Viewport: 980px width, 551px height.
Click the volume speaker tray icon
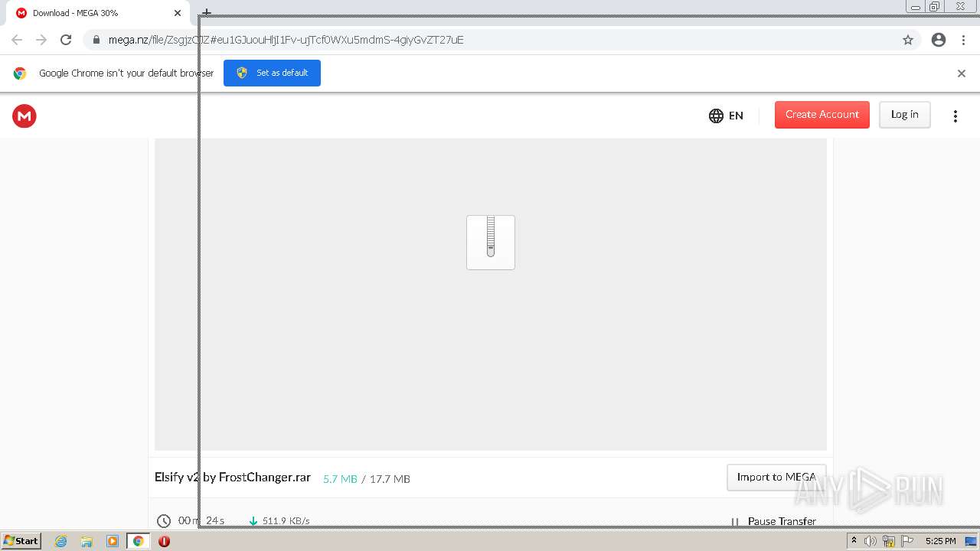point(871,541)
